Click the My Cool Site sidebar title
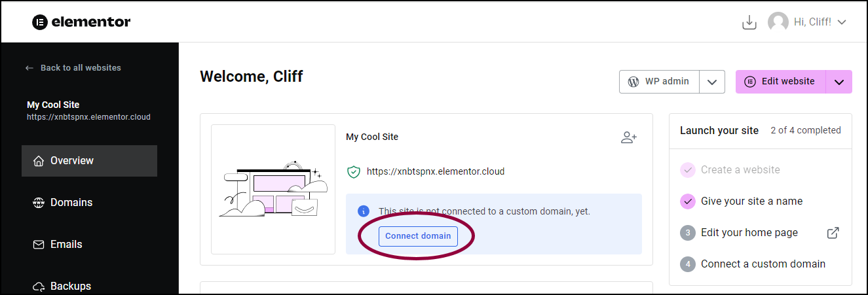The width and height of the screenshot is (868, 295). 53,105
